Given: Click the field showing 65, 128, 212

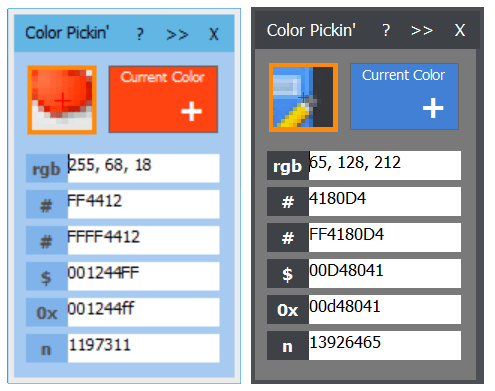Looking at the screenshot, I should 385,166.
